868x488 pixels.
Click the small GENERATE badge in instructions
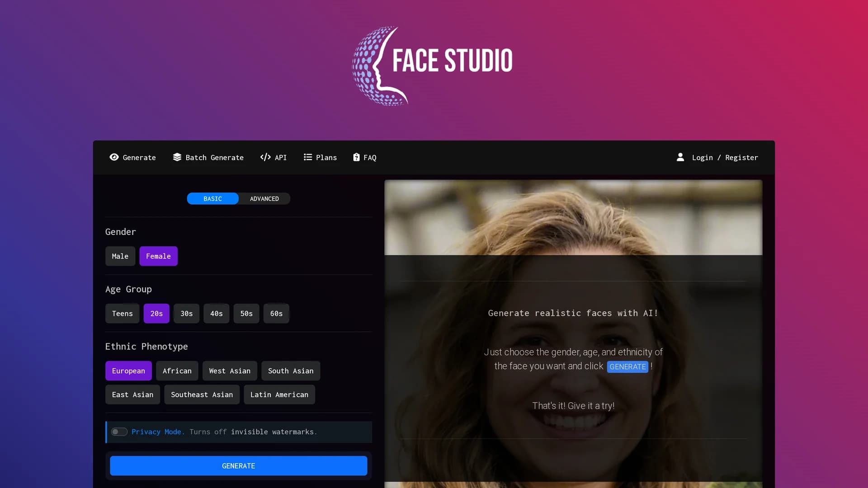click(x=627, y=366)
